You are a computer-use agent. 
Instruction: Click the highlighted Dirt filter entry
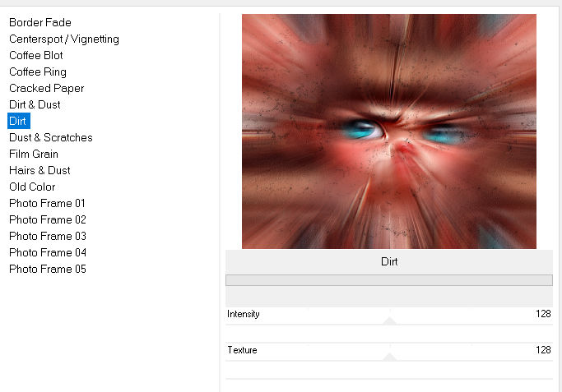(18, 121)
